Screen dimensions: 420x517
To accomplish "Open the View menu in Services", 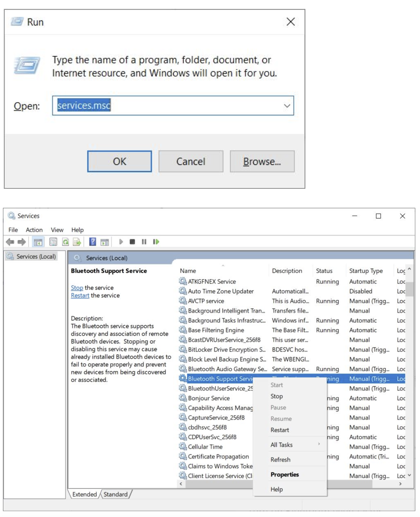I will (57, 230).
